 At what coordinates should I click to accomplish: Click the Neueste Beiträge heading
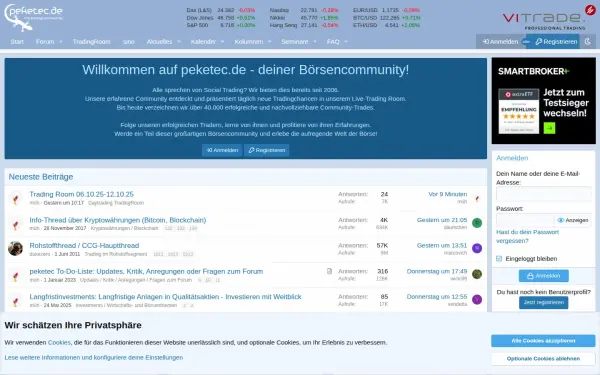click(41, 177)
